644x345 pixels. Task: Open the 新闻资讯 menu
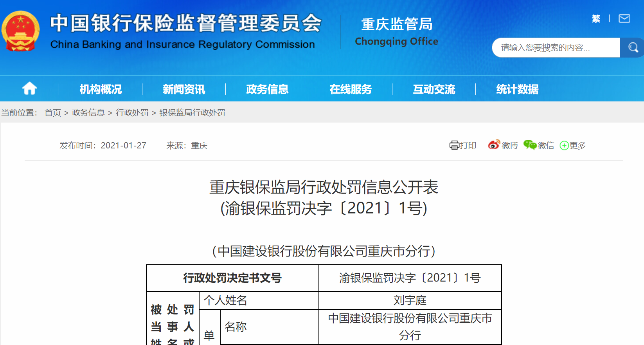[x=184, y=89]
